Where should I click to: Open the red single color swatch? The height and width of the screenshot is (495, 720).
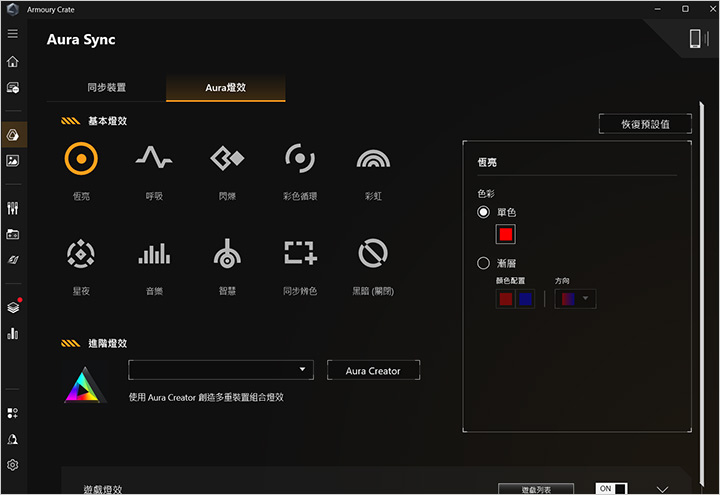point(506,234)
